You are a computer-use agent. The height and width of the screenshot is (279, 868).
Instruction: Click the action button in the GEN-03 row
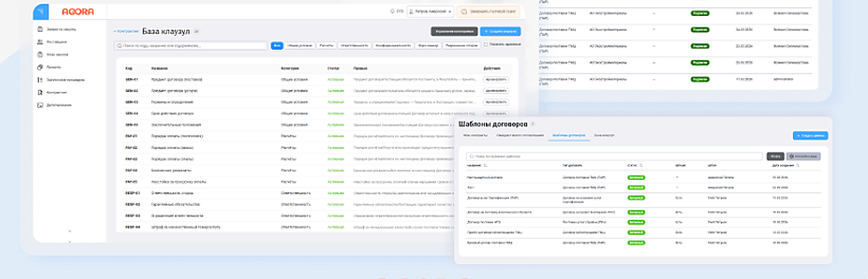tap(495, 102)
